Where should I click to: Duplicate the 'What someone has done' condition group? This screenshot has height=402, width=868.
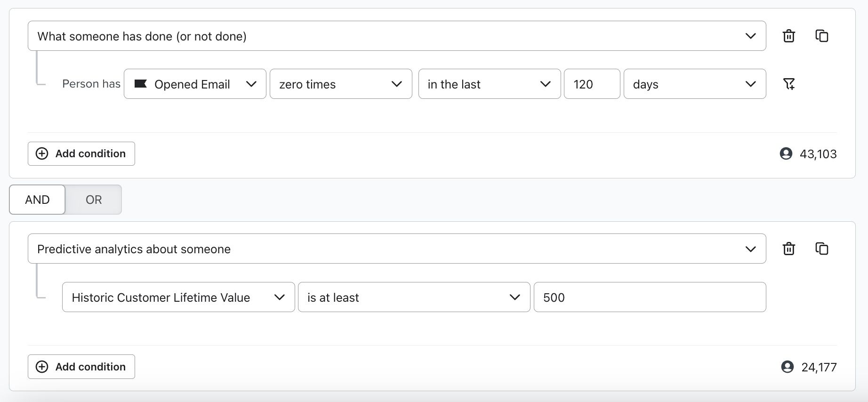(x=821, y=36)
